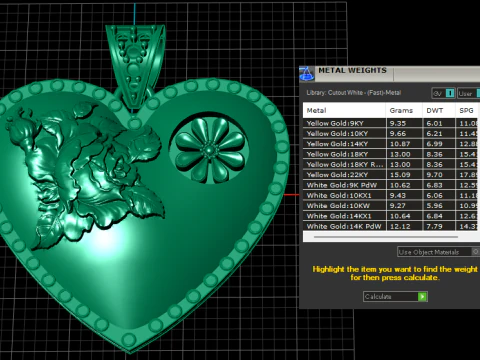This screenshot has height=360, width=480.
Task: Click the 6.01 DWT cell
Action: click(x=439, y=123)
